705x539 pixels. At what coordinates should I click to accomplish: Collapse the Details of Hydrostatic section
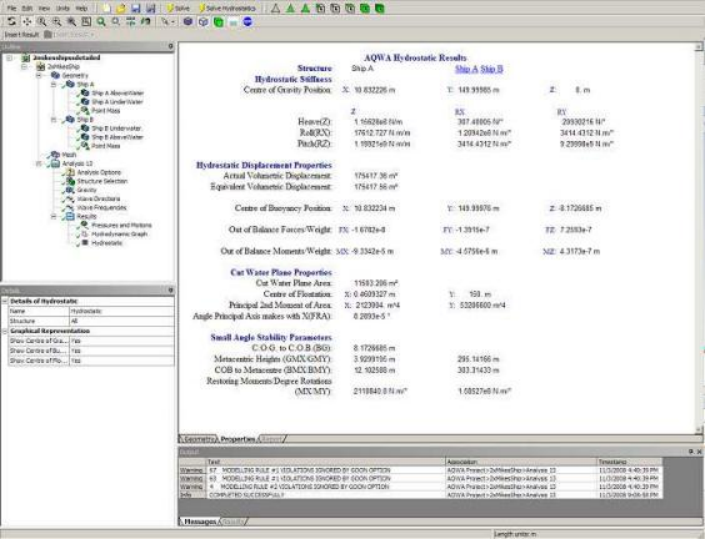[5, 301]
